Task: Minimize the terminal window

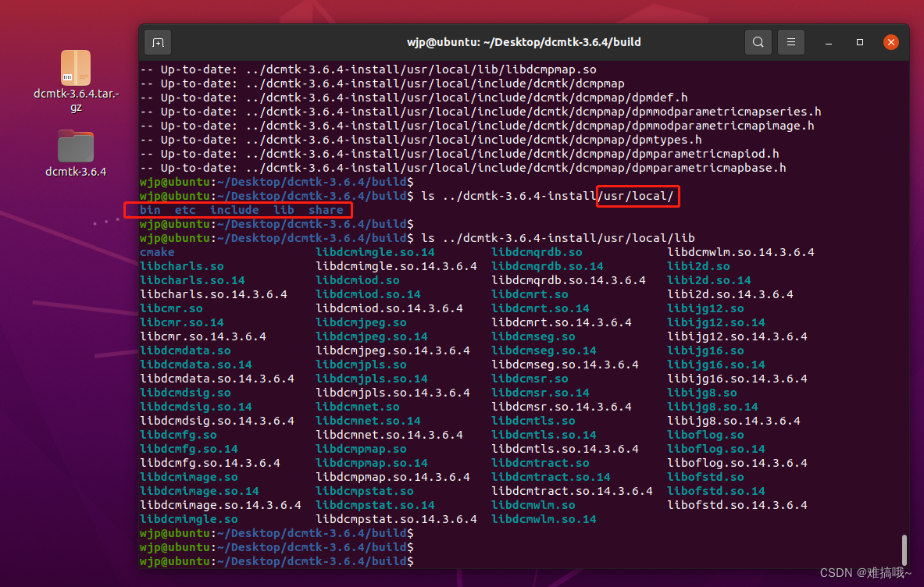Action: 829,42
